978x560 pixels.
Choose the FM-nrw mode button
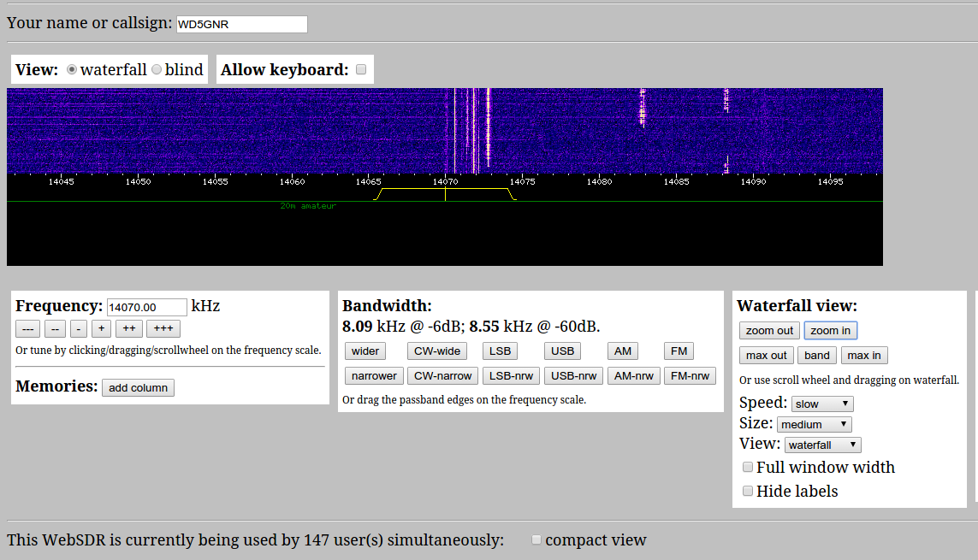coord(690,376)
